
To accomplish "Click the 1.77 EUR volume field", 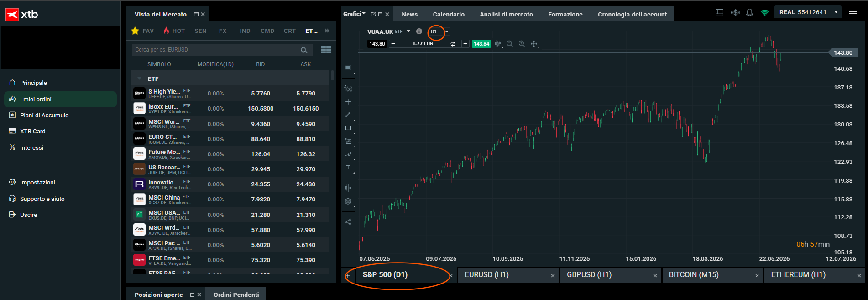I will pos(423,44).
